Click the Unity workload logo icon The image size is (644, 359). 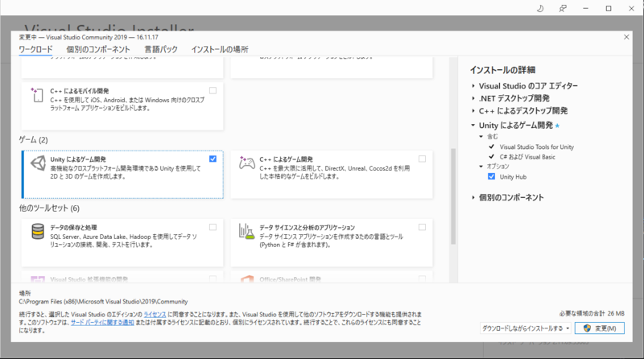coord(38,163)
